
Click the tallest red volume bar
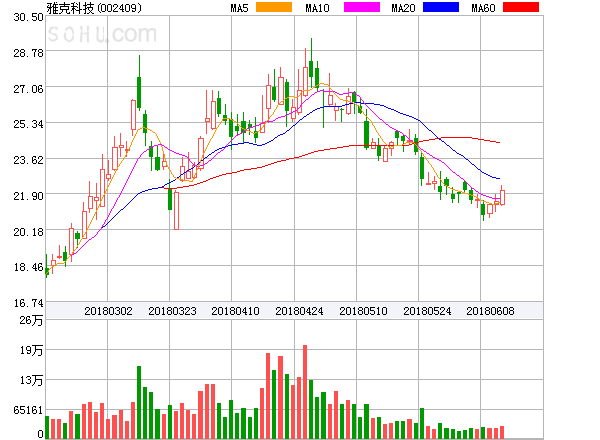pyautogui.click(x=305, y=392)
